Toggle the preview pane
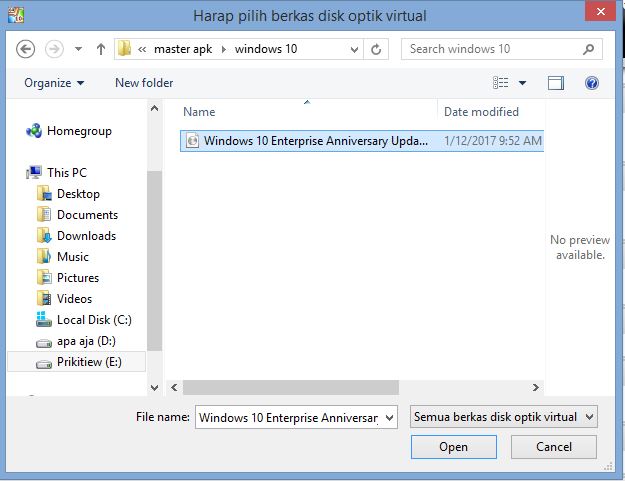The width and height of the screenshot is (625, 481). point(556,83)
